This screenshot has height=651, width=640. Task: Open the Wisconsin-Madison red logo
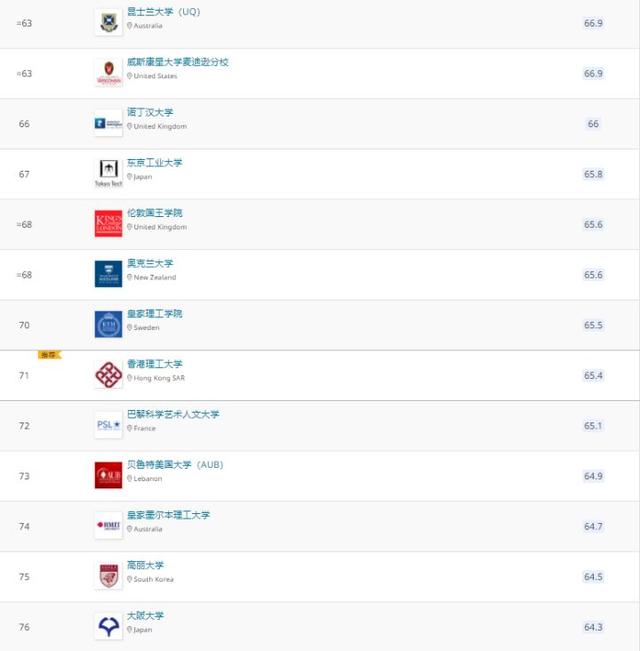pyautogui.click(x=108, y=72)
